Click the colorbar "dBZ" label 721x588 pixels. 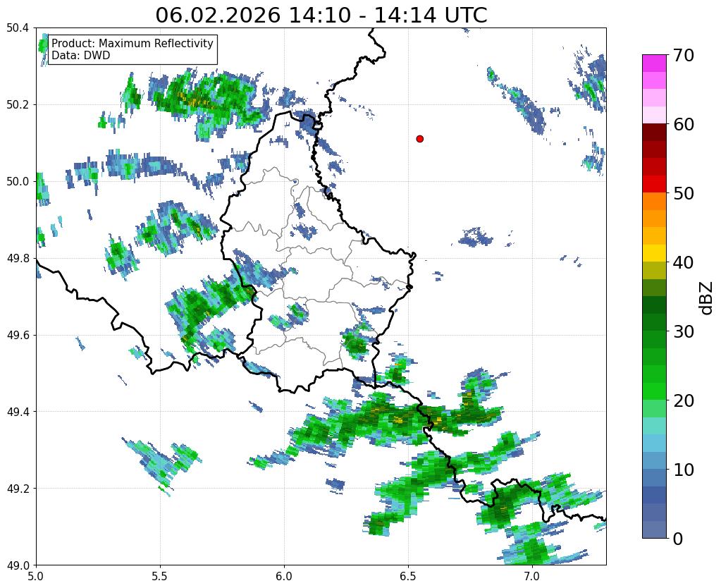coord(707,298)
